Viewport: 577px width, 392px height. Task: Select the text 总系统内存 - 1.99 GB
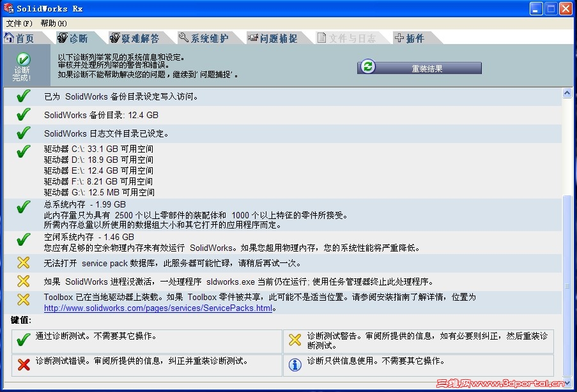[x=84, y=204]
